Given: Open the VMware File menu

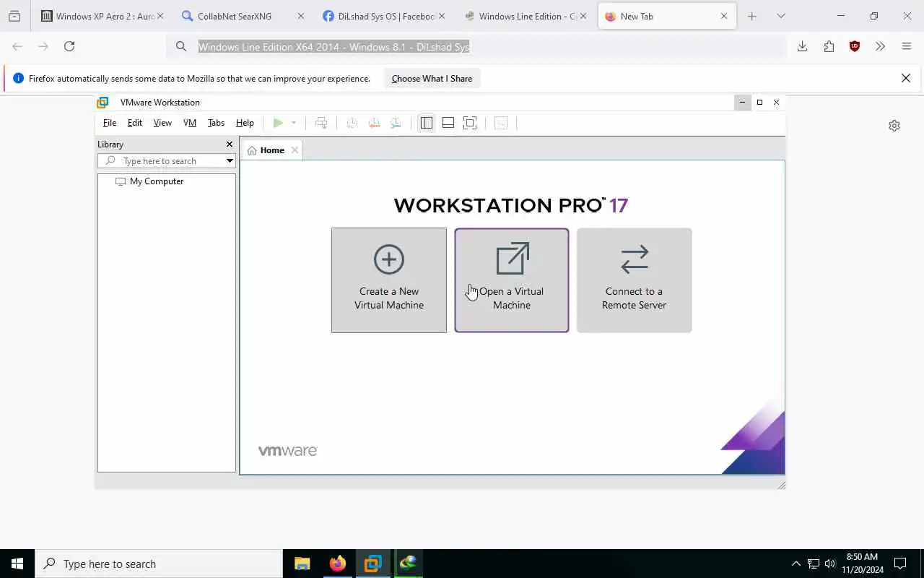Looking at the screenshot, I should 110,123.
